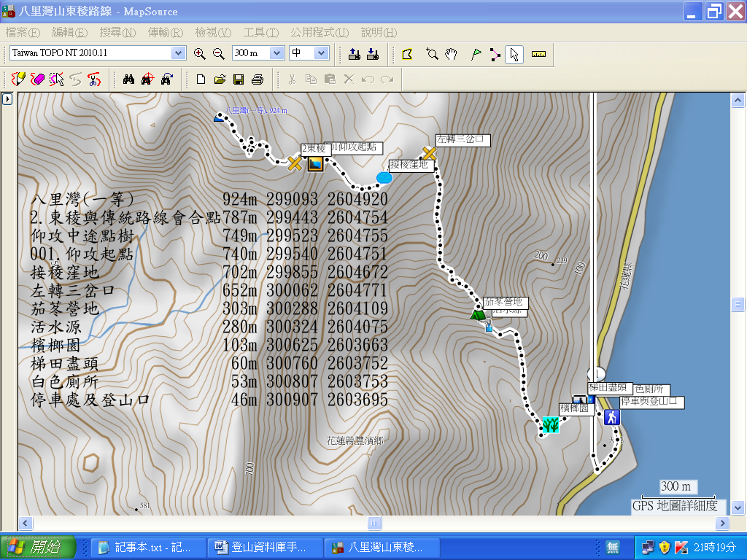Select the route tool
Viewport: 747px width, 560px height.
(495, 54)
